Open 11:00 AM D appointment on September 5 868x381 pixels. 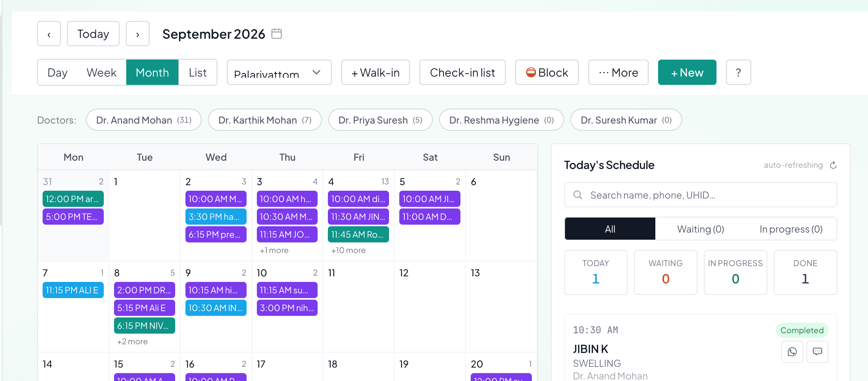tap(430, 217)
